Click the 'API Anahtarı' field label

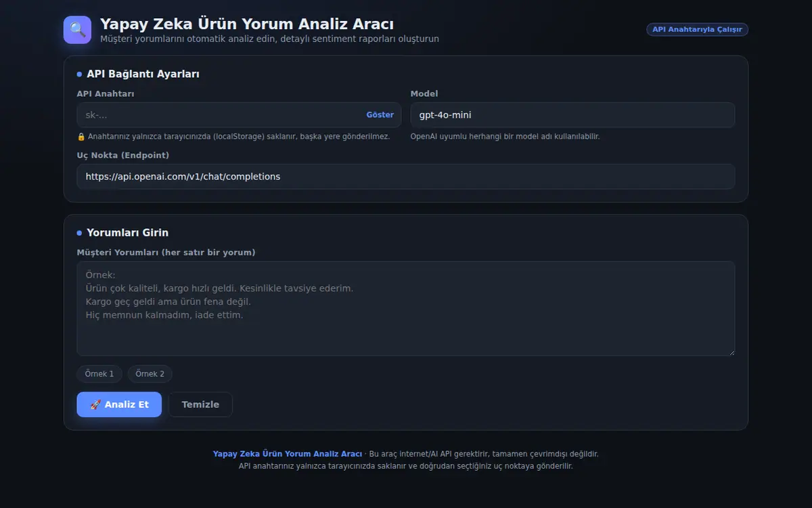point(106,93)
